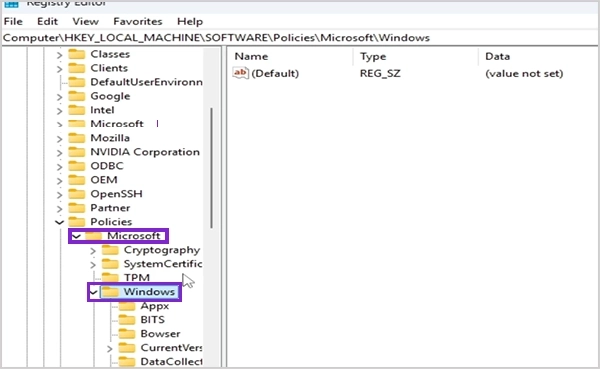Open the Help menu

pyautogui.click(x=190, y=21)
